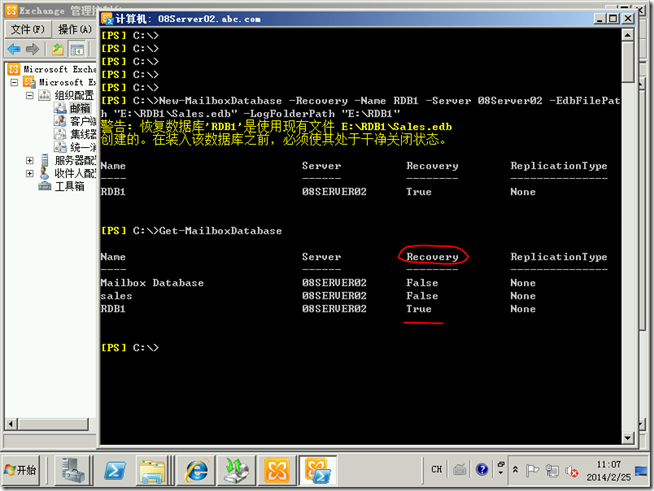Select the 服务器配置 server icon

45,160
